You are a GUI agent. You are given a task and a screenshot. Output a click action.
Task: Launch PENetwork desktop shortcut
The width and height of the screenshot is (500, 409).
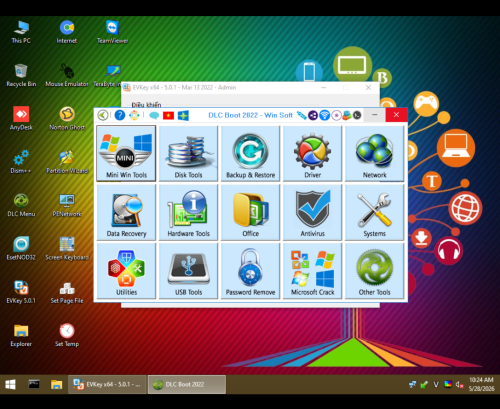click(x=67, y=206)
